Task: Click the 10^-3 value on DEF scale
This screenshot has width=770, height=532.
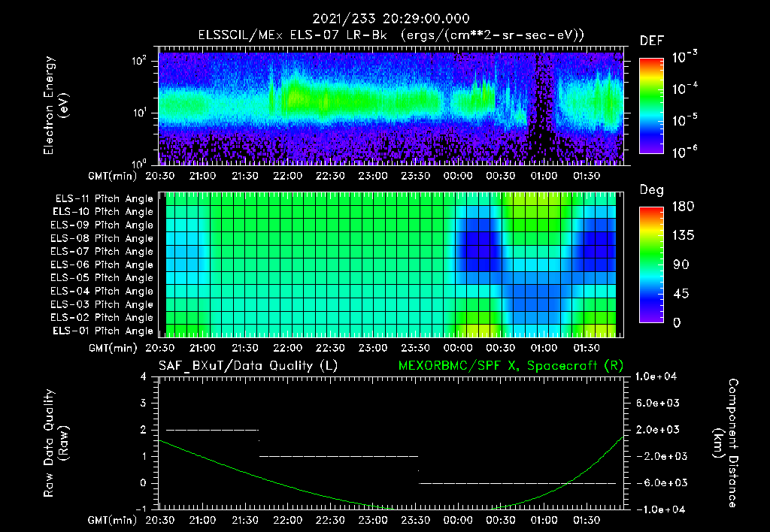Action: point(684,56)
